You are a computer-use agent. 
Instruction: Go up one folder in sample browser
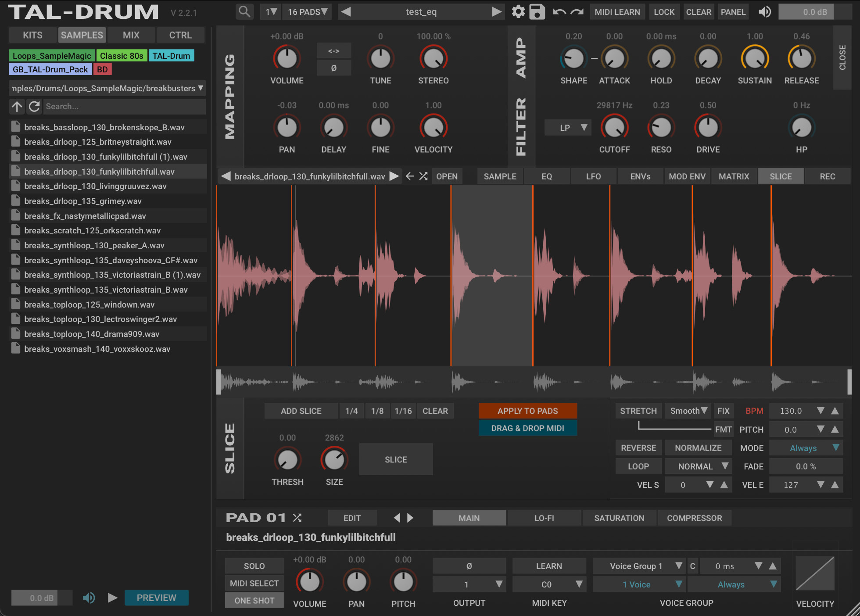point(17,106)
